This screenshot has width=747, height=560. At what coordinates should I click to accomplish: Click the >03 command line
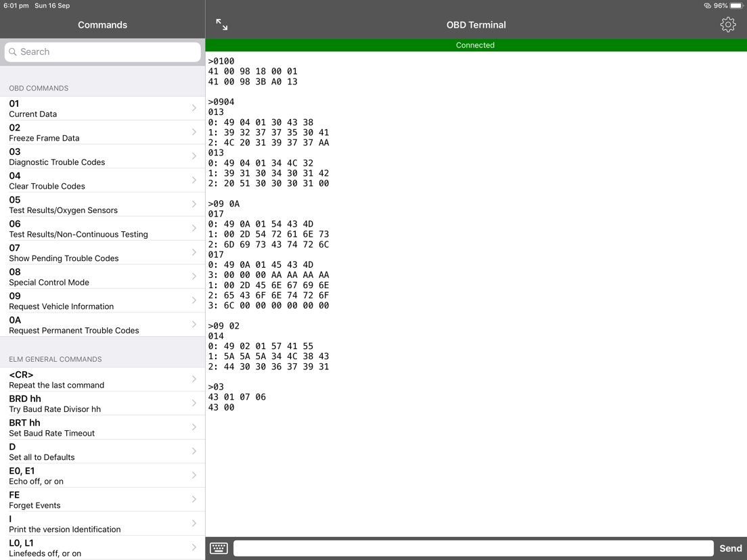point(216,387)
